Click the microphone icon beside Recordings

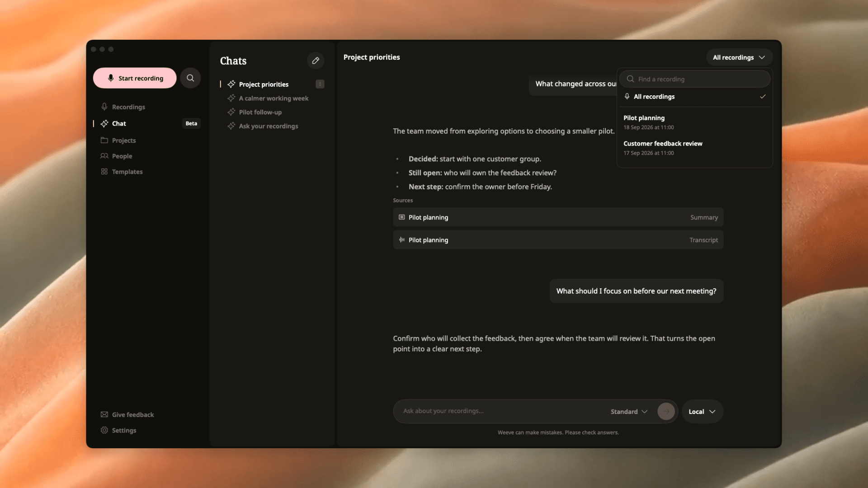[x=104, y=107]
